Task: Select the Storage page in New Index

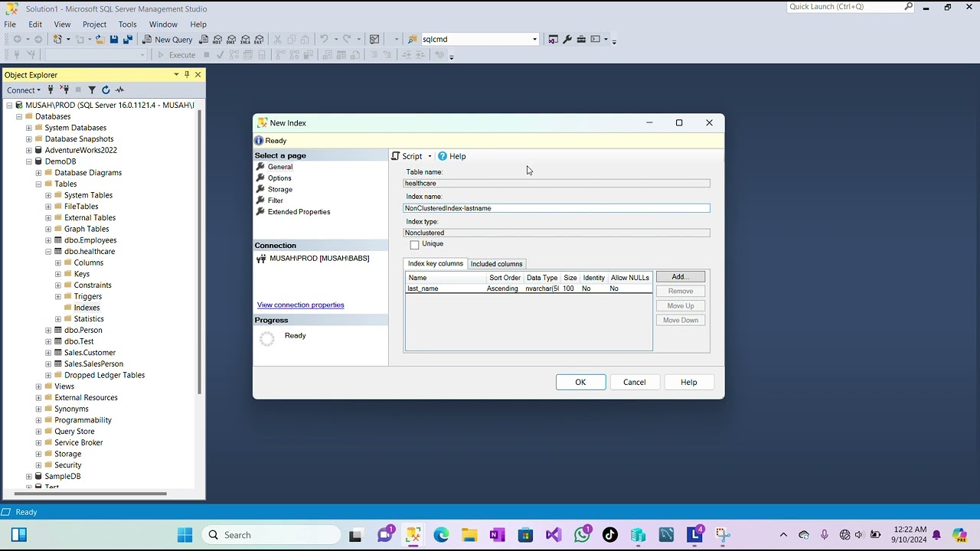Action: pos(280,189)
